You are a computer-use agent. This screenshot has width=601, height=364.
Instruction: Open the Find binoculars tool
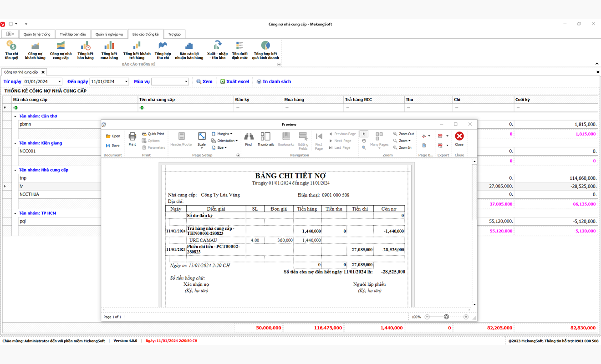[x=248, y=138]
